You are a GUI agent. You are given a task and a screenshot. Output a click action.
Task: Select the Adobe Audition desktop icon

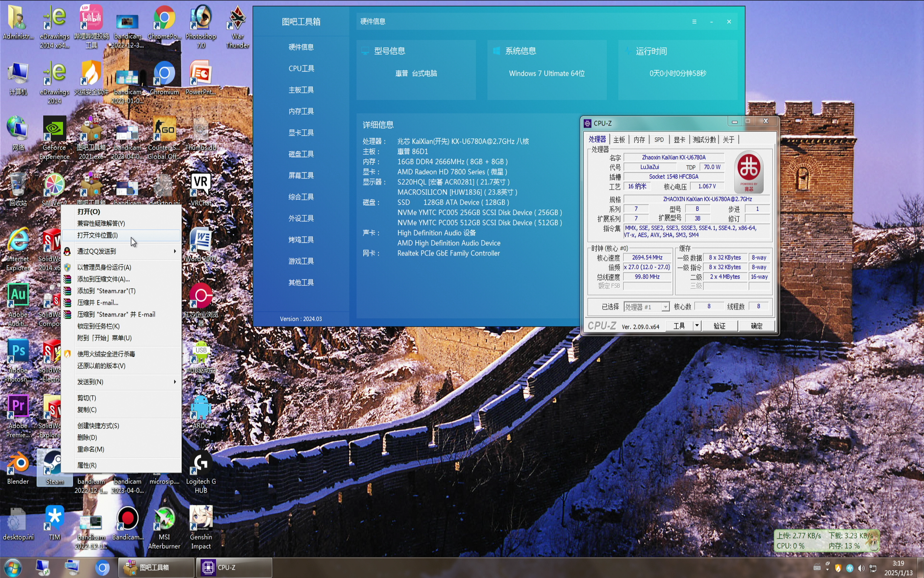coord(18,305)
